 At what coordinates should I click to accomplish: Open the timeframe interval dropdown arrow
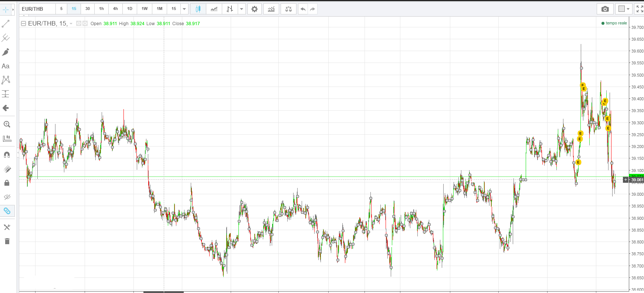[184, 9]
